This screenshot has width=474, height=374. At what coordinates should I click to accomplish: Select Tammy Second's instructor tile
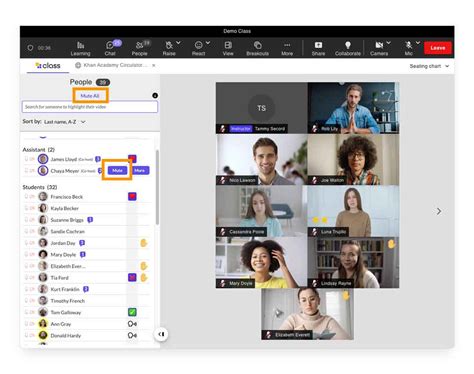pyautogui.click(x=262, y=108)
